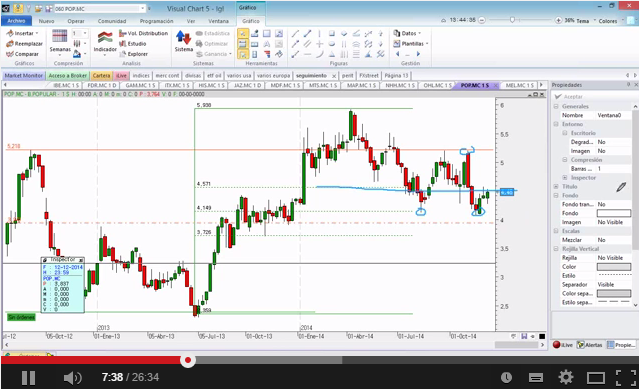Pause the video playback
The image size is (639, 389).
tap(28, 378)
